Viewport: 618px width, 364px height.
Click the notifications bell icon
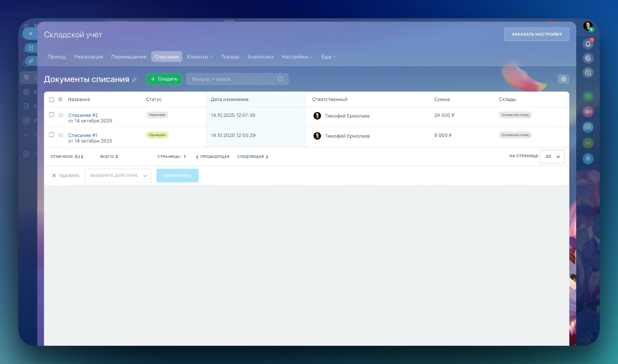(588, 44)
